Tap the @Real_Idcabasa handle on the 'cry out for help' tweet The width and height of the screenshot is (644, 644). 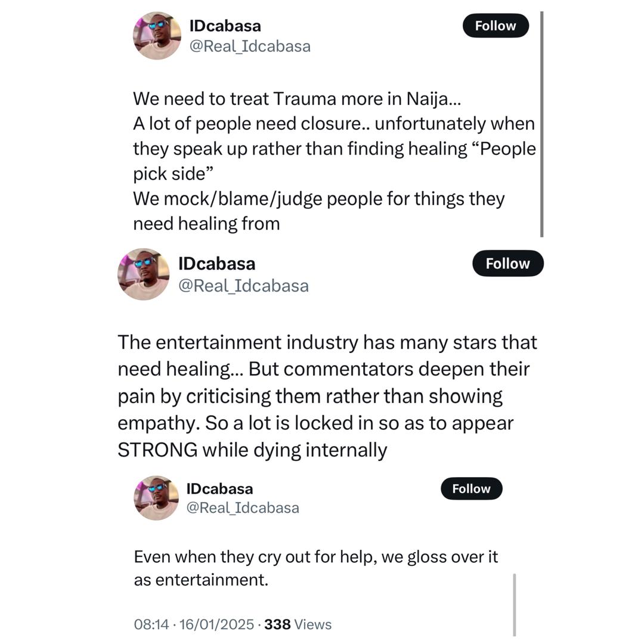click(x=243, y=507)
